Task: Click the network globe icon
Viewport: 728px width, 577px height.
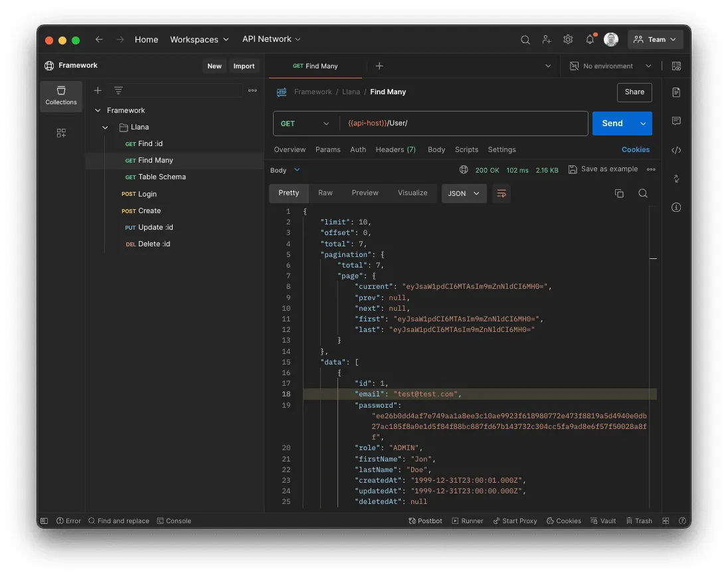Action: (x=464, y=170)
